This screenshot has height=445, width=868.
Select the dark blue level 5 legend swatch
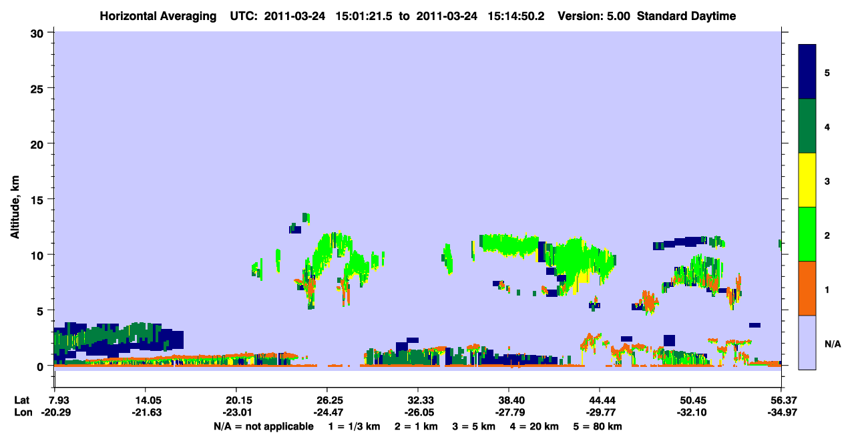pyautogui.click(x=808, y=72)
